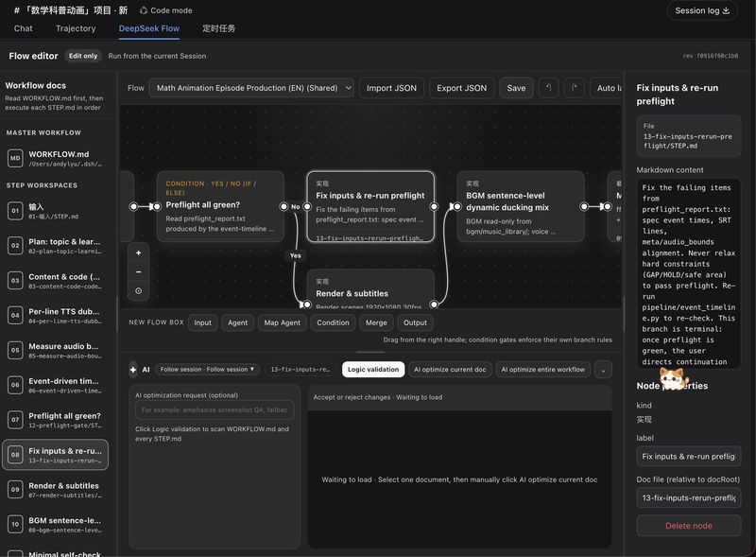
Task: Add a new Output flow box
Action: 415,322
